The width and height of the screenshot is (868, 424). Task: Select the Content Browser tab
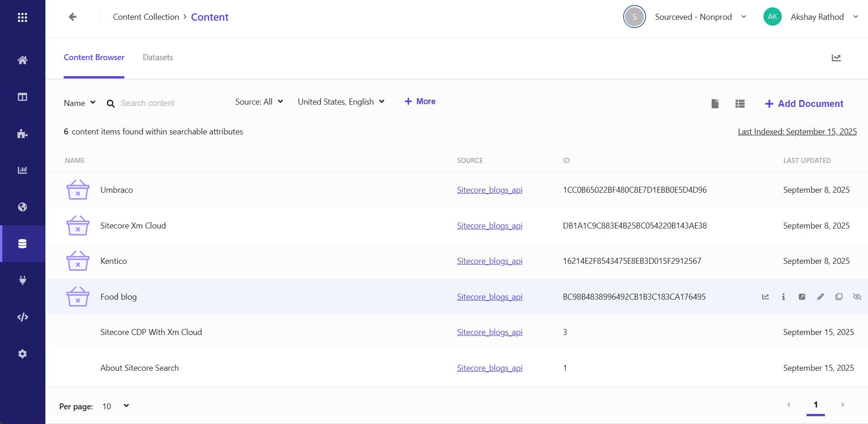click(94, 57)
